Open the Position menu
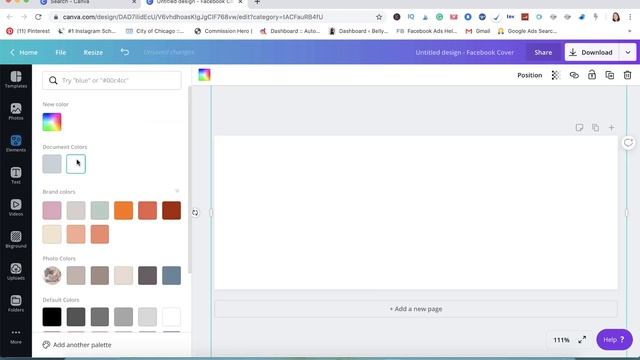Viewport: 640px width, 360px height. pos(529,75)
